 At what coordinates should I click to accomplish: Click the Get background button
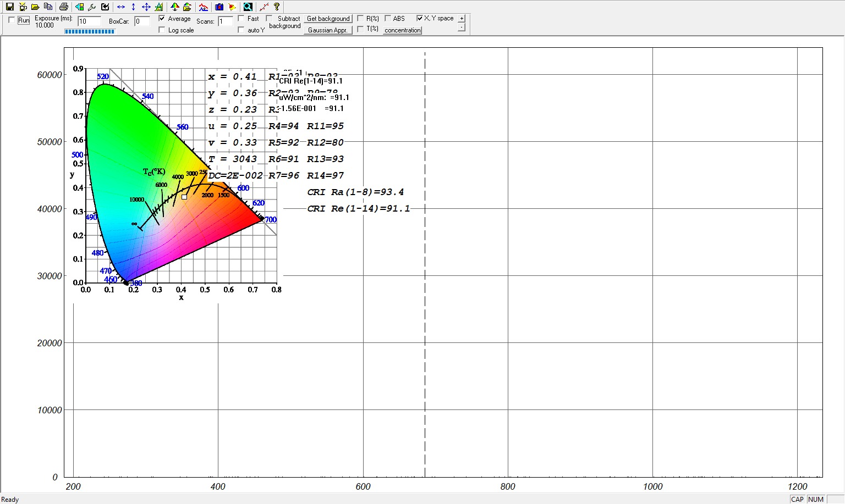tap(328, 19)
